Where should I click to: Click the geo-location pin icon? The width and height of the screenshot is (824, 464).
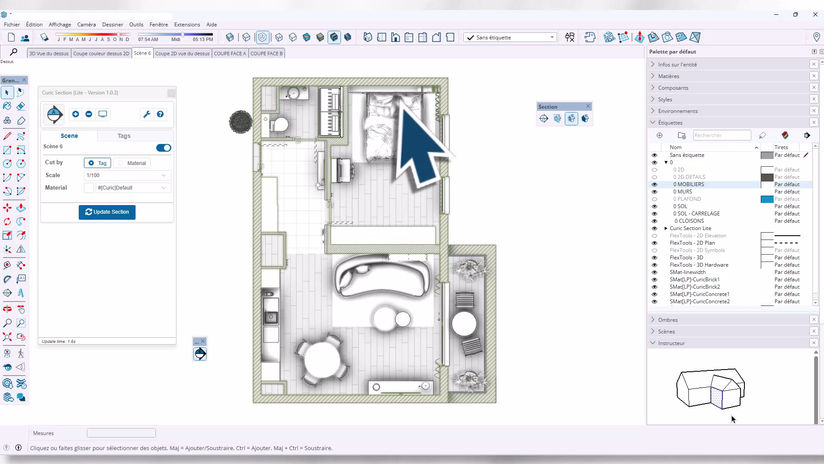click(x=816, y=37)
